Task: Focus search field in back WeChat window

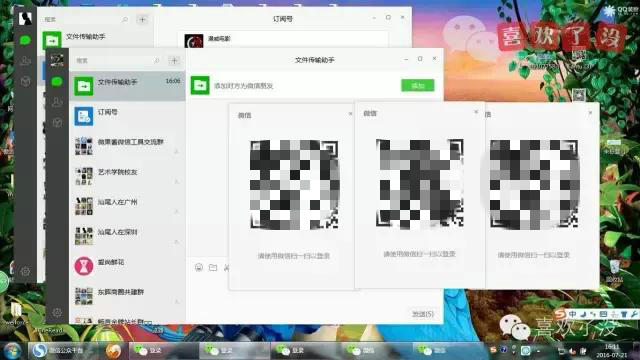Action: point(87,19)
